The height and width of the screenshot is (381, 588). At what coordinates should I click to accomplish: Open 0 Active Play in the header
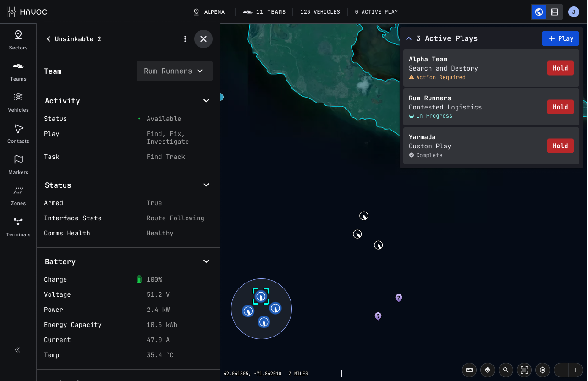coord(376,12)
